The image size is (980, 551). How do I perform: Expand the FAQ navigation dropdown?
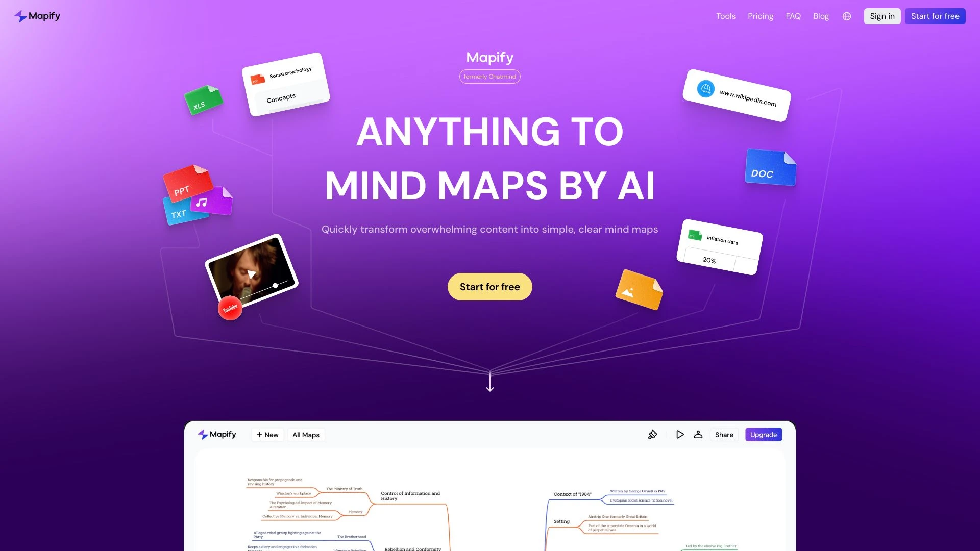point(793,16)
